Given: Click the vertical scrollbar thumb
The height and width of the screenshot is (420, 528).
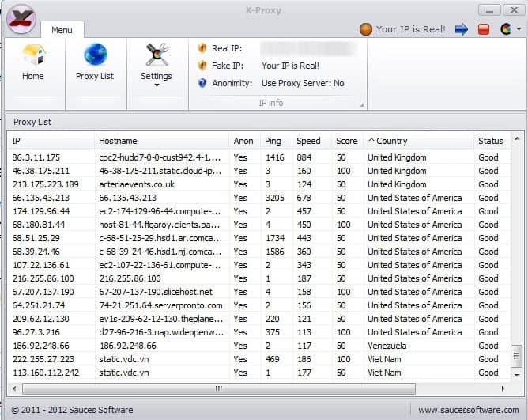Looking at the screenshot, I should click(x=516, y=356).
